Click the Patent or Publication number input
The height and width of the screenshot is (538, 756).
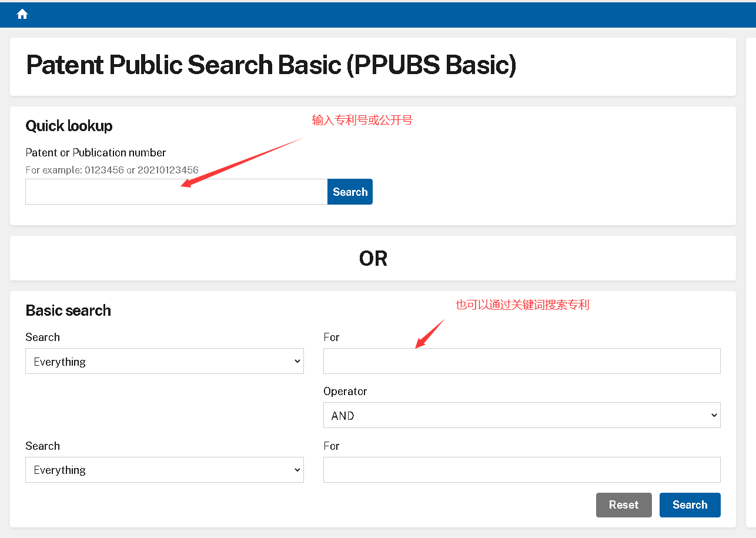coord(176,192)
